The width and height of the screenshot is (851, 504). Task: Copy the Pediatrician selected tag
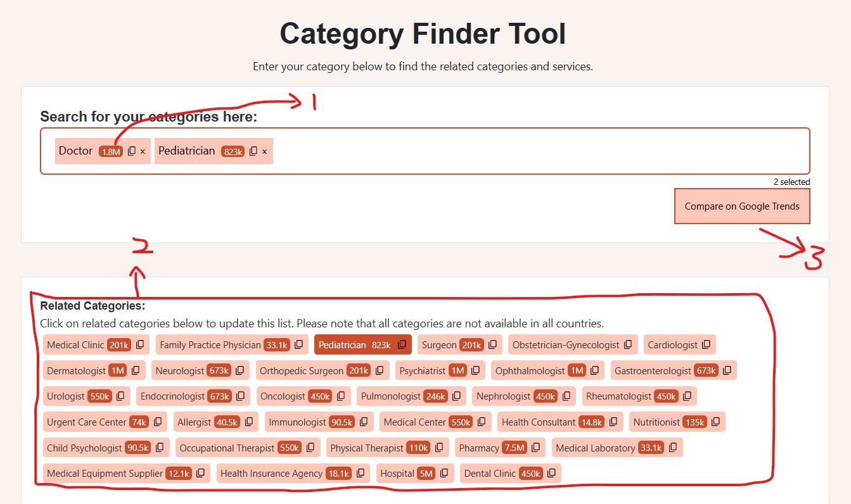click(253, 151)
